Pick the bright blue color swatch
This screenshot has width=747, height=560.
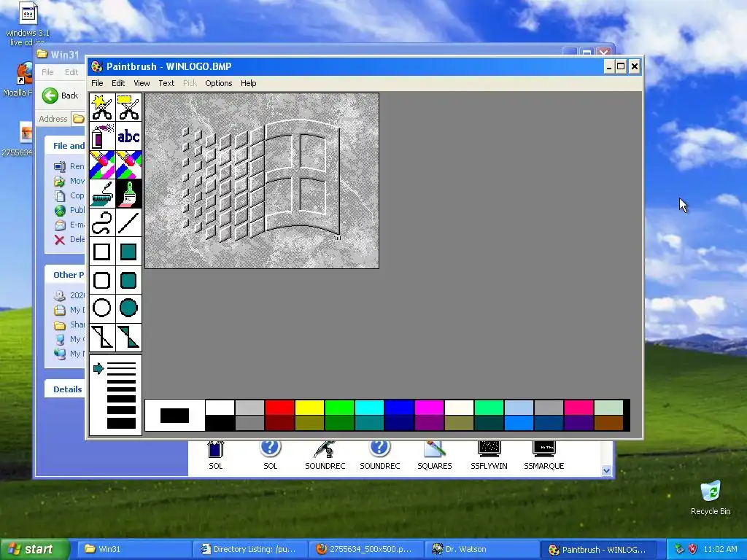tap(399, 408)
